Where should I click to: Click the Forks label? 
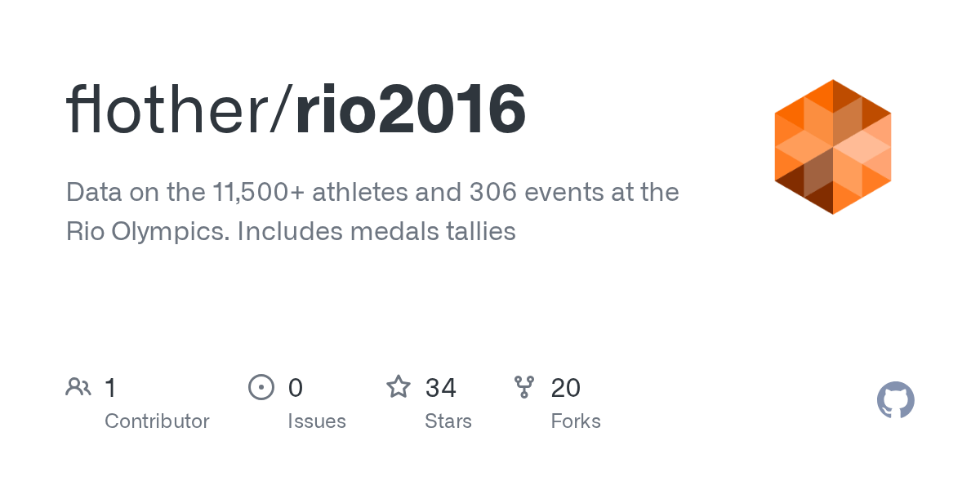tap(576, 421)
